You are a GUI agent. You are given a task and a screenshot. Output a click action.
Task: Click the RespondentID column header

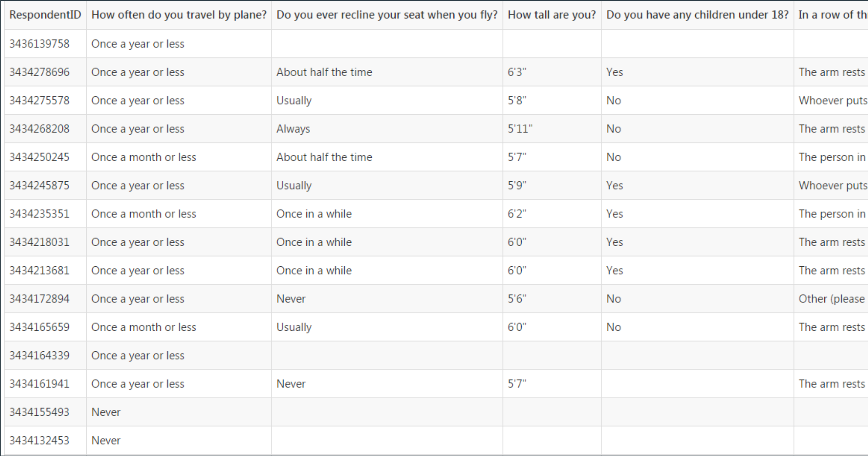point(45,15)
